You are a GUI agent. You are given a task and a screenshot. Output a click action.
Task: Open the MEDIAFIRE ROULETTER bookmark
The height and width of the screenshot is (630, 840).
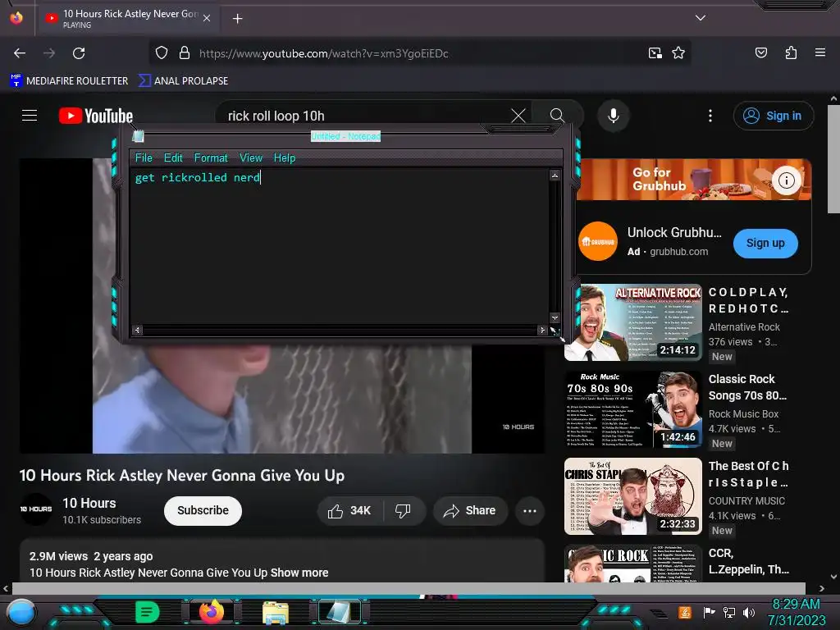(69, 81)
